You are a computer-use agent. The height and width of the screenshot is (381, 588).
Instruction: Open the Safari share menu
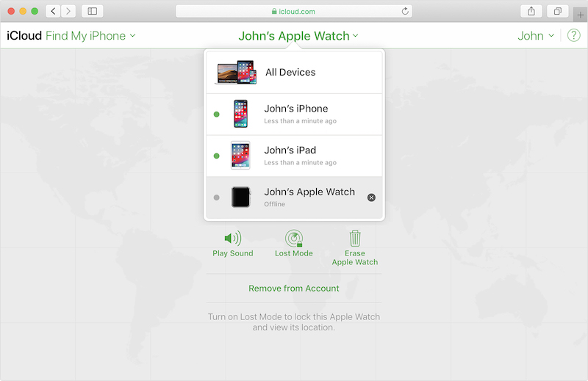531,11
